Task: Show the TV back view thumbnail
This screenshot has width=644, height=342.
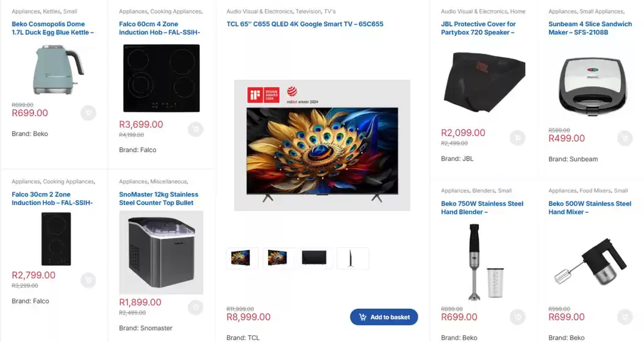Action: pos(315,258)
